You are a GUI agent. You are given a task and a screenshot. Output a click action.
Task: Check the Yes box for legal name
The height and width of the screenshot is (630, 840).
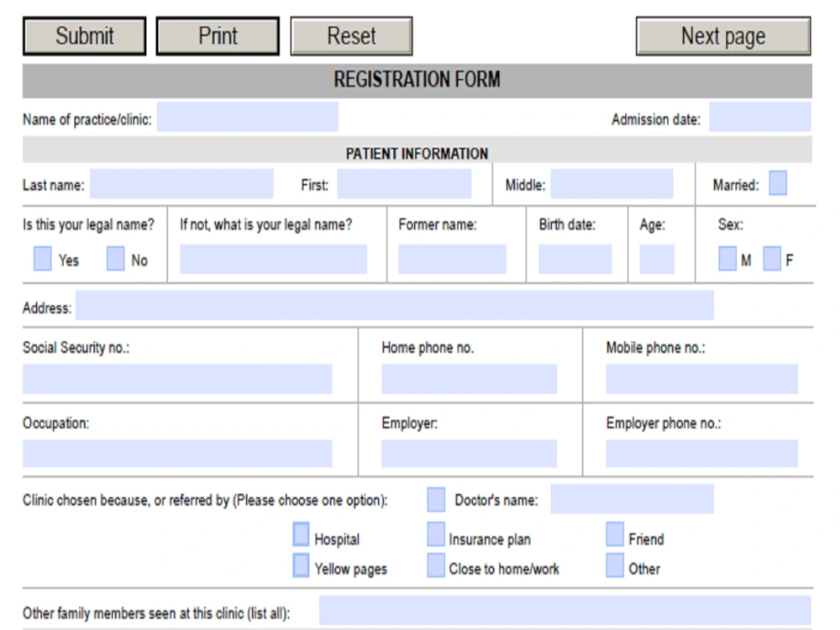point(40,259)
